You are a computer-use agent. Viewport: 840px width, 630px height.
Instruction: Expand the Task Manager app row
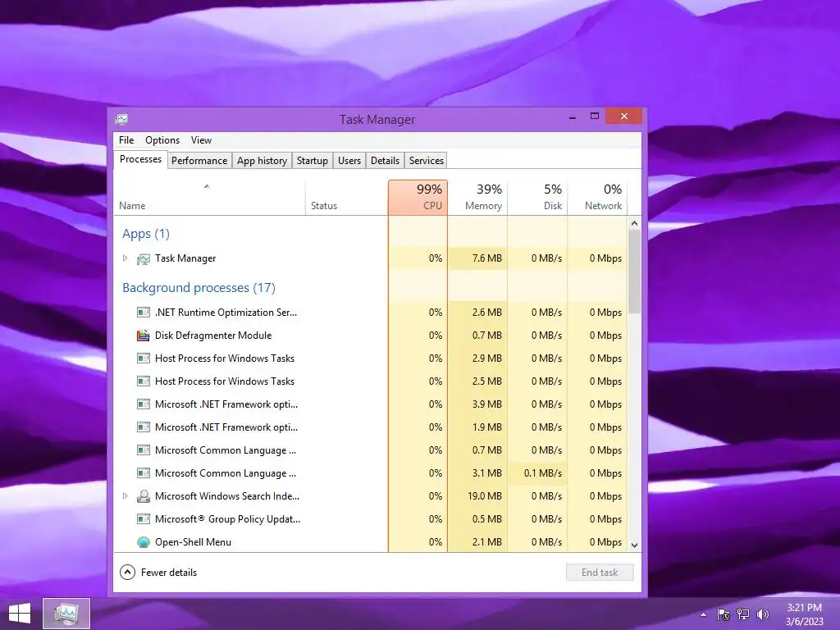pos(125,258)
